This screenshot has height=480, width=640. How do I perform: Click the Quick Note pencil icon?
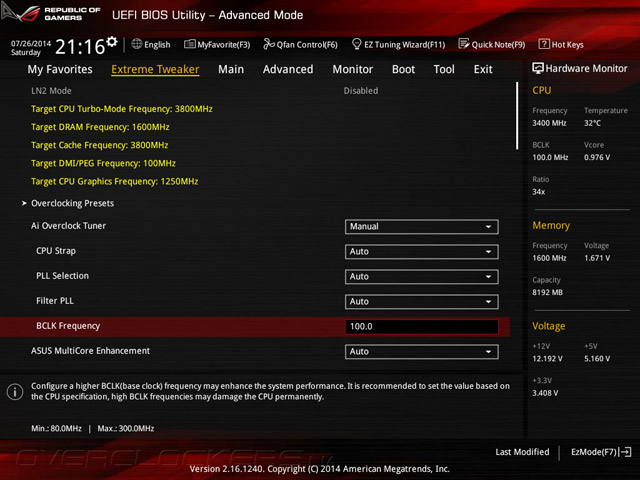tap(464, 44)
